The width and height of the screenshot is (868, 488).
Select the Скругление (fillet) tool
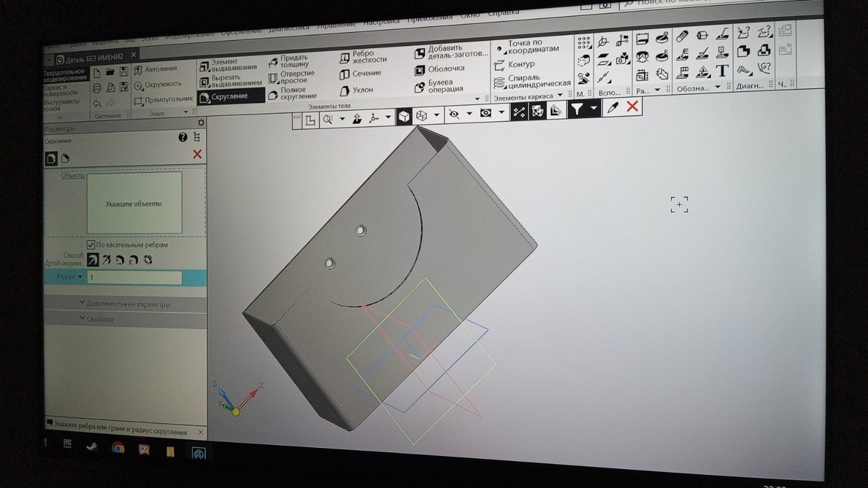coord(231,96)
